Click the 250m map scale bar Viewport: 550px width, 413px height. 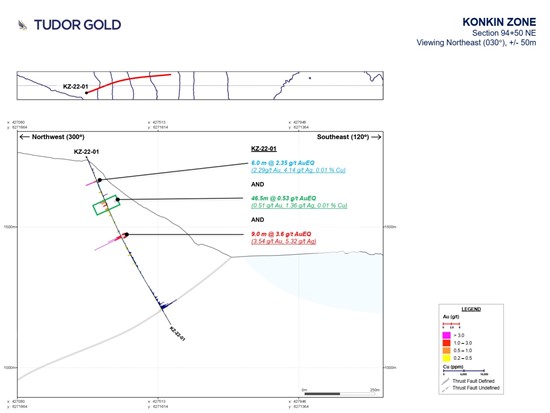(340, 394)
